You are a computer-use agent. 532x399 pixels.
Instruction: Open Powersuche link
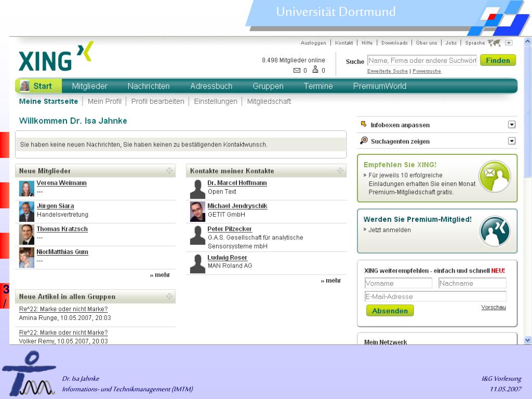click(x=427, y=71)
